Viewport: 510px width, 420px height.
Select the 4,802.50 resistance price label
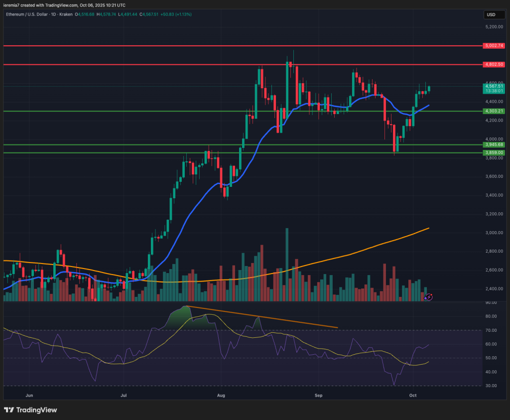coord(494,65)
